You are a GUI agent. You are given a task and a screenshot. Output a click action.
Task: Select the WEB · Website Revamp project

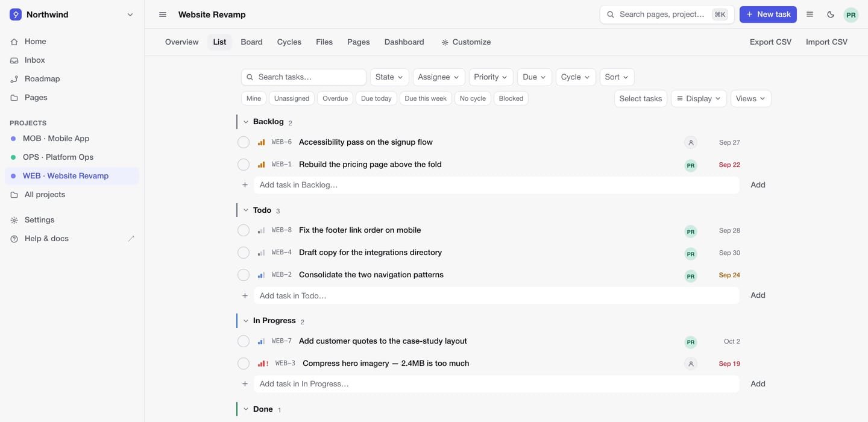tap(72, 175)
